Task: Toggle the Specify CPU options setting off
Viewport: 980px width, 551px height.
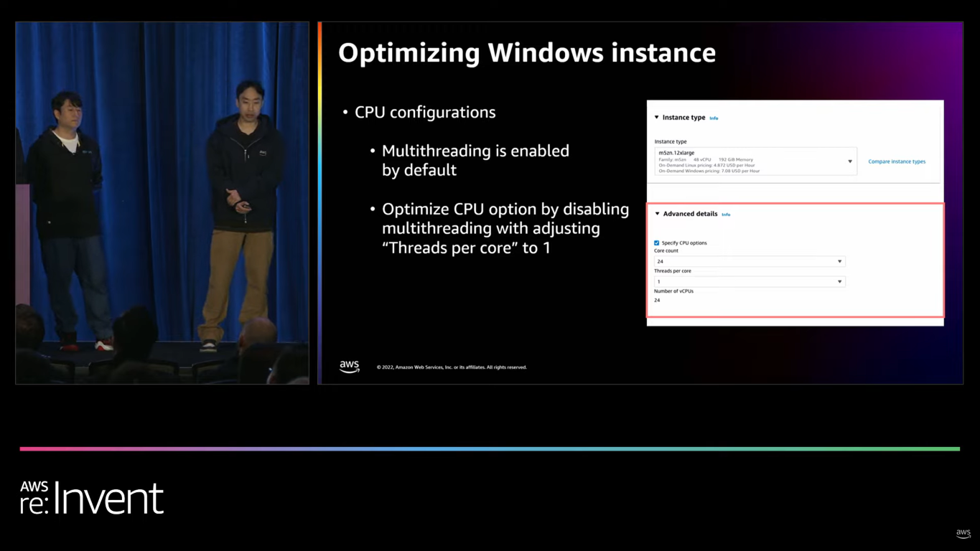Action: point(656,242)
